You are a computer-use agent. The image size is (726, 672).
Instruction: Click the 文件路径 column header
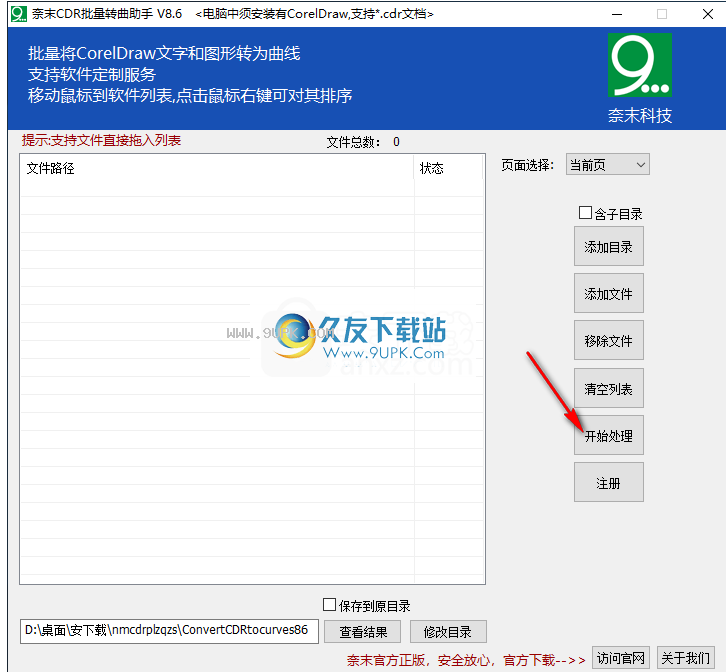click(217, 168)
